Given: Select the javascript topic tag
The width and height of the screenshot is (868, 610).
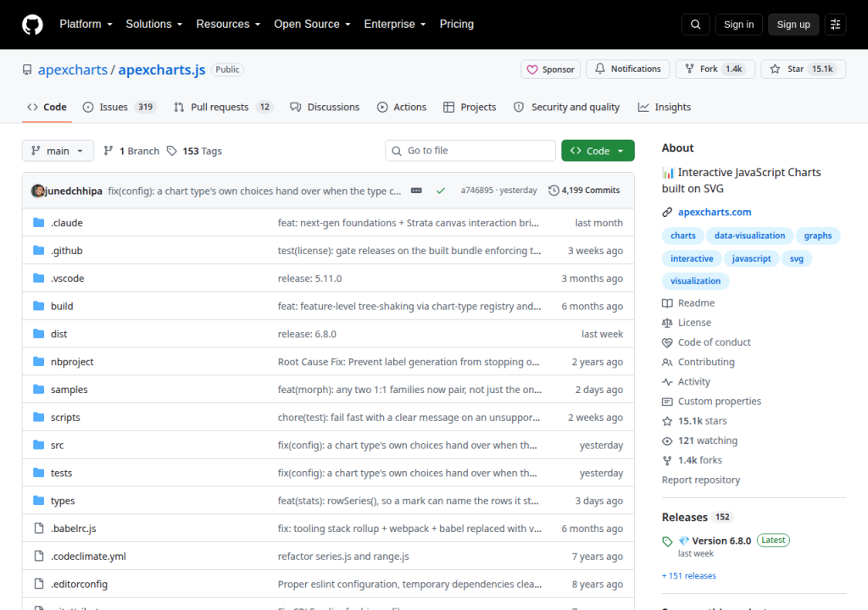Looking at the screenshot, I should point(751,258).
